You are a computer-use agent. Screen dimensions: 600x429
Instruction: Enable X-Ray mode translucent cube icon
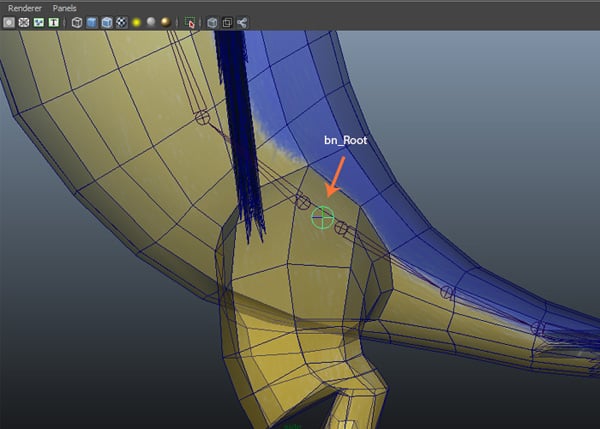(212, 22)
